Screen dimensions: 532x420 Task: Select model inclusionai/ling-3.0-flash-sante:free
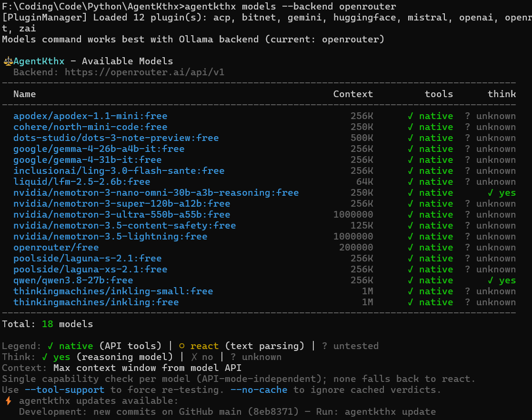pyautogui.click(x=119, y=170)
